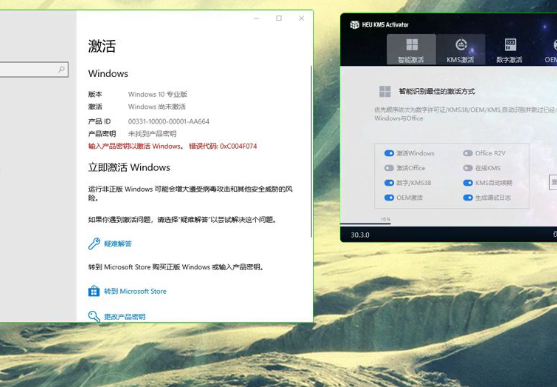
Task: Switch to the 智能激活 tab
Action: pyautogui.click(x=411, y=49)
